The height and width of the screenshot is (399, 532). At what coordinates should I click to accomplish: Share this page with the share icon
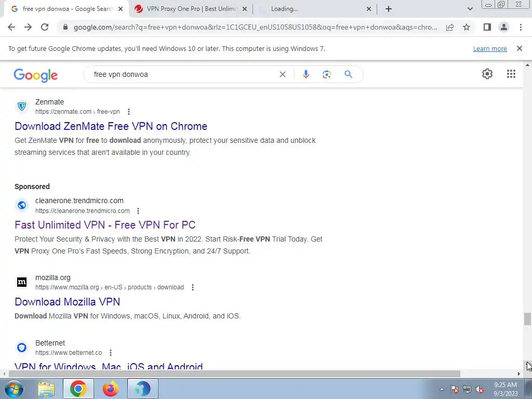(x=450, y=27)
